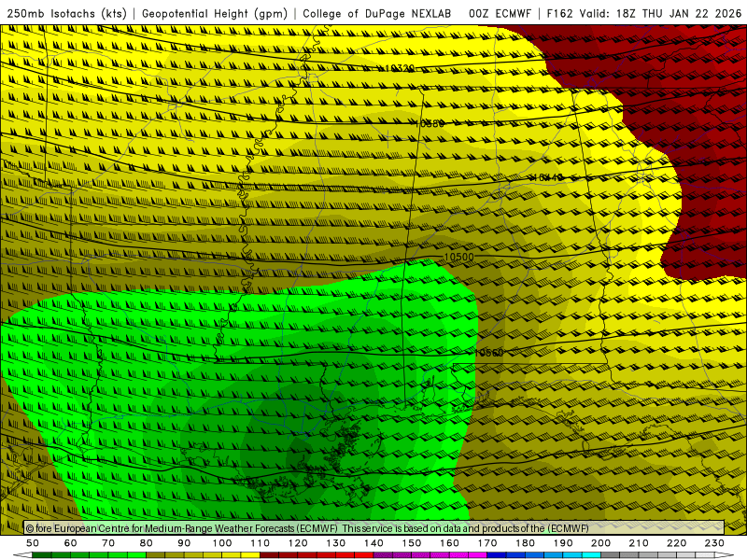The height and width of the screenshot is (560, 747).
Task: Click the 90 value on the color scale
Action: click(184, 543)
